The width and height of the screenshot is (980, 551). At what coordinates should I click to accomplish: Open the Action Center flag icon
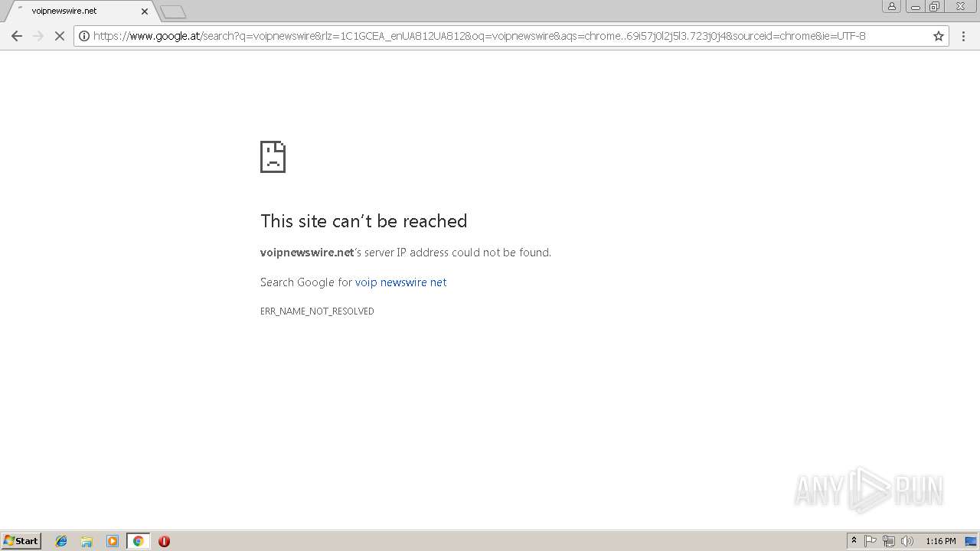pyautogui.click(x=871, y=541)
